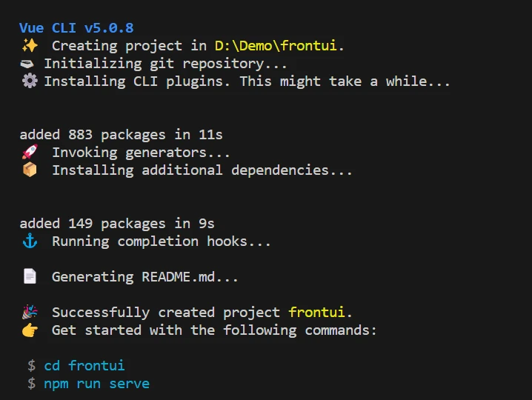532x400 pixels.
Task: Click the added 149 packages line
Action: point(117,224)
